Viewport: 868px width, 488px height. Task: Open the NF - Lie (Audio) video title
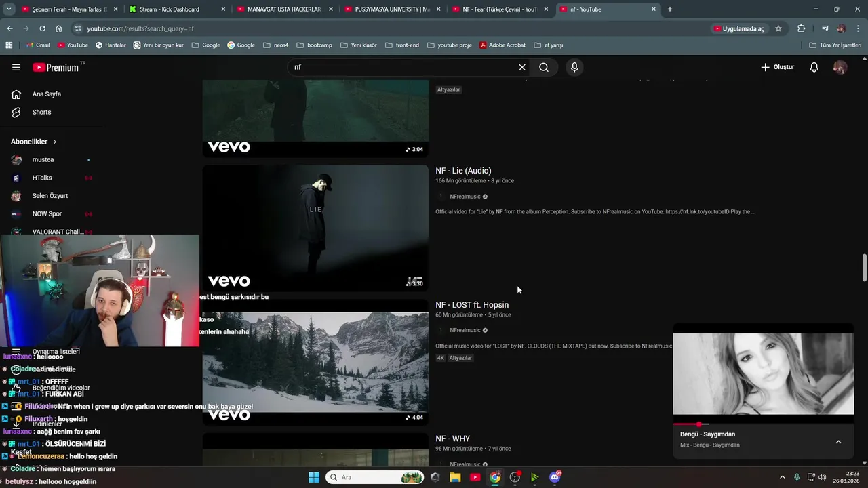click(463, 171)
